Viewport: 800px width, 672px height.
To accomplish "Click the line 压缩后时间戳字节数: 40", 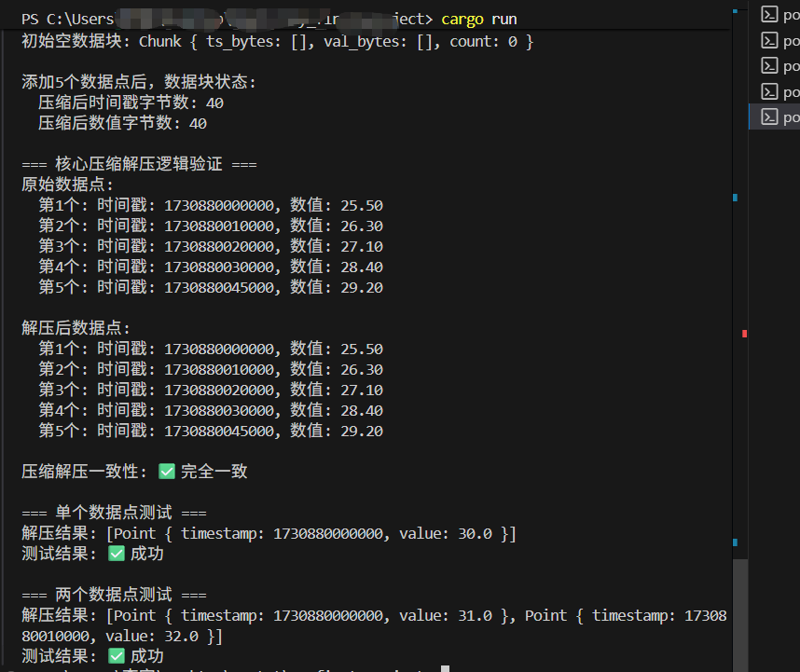I will [131, 103].
